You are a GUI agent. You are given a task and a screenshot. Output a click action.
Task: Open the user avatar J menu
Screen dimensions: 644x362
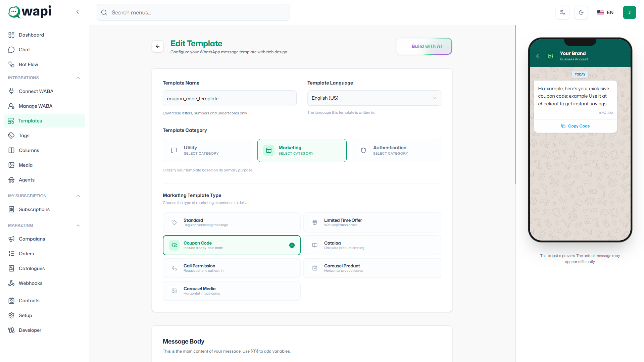pyautogui.click(x=629, y=13)
